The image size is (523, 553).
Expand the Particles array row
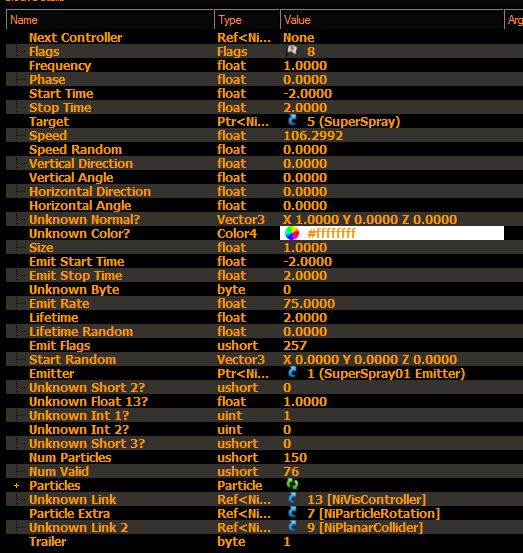tap(16, 486)
